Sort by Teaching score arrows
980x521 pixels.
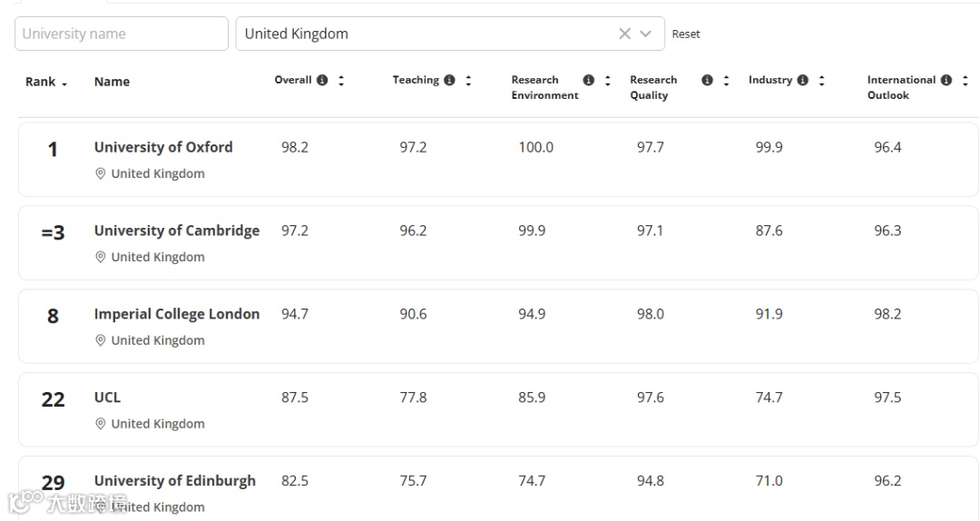[468, 80]
